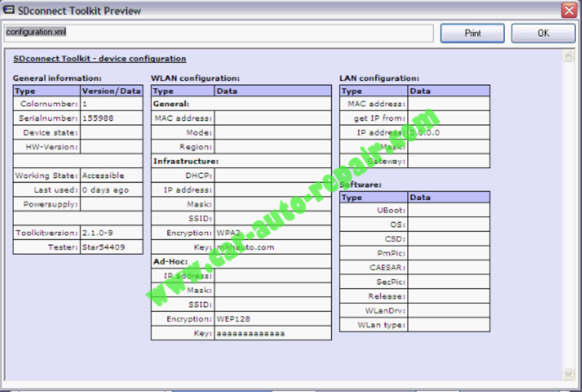Confirm with the OK button
The image size is (582, 392).
543,33
